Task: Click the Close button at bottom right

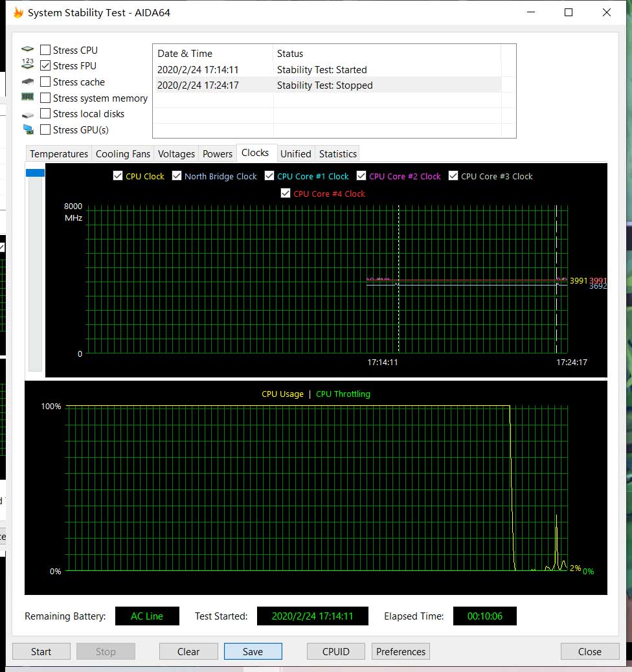Action: (590, 651)
